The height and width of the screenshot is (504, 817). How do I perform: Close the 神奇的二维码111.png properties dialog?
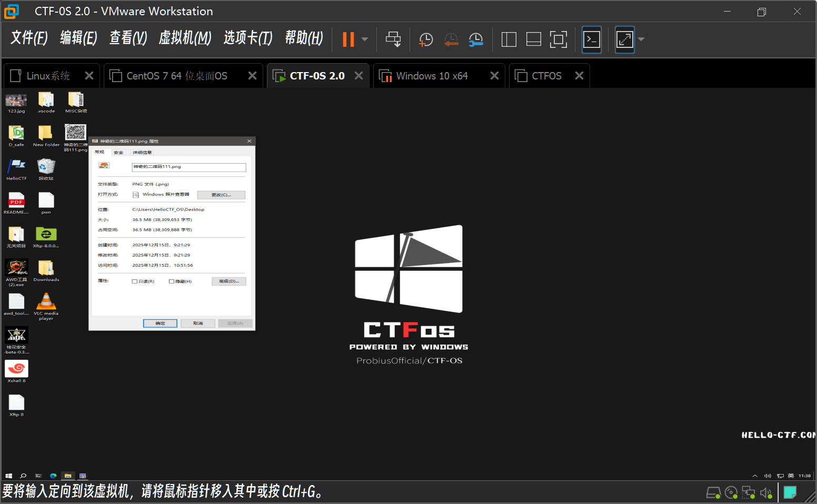coord(249,141)
